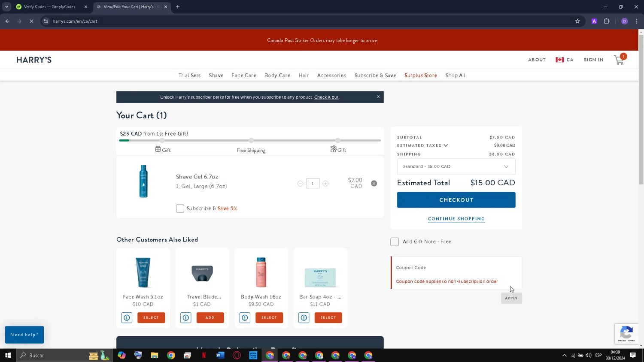Screen dimensions: 644x362
Task: Click the reCAPTCHA badge
Action: click(x=626, y=334)
